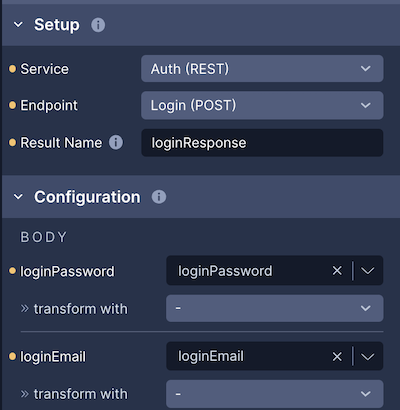The height and width of the screenshot is (410, 400).
Task: Open the loginEmail value dropdown arrow
Action: point(368,357)
